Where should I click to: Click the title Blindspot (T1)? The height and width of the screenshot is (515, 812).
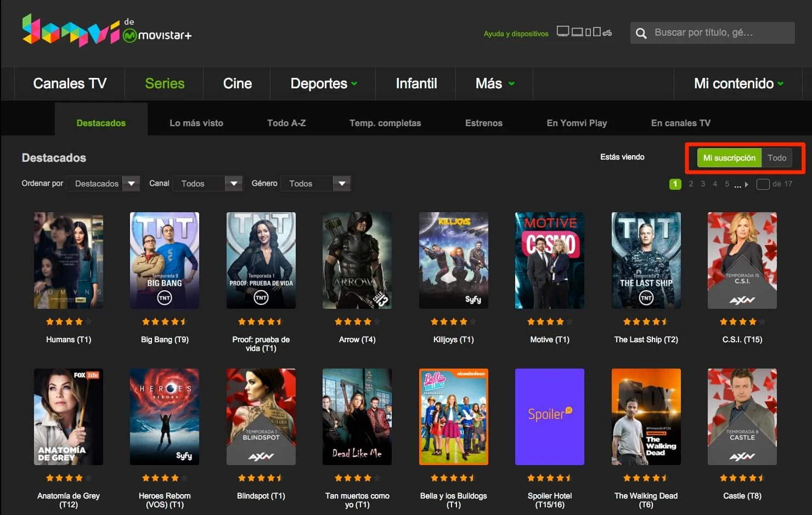(x=261, y=496)
